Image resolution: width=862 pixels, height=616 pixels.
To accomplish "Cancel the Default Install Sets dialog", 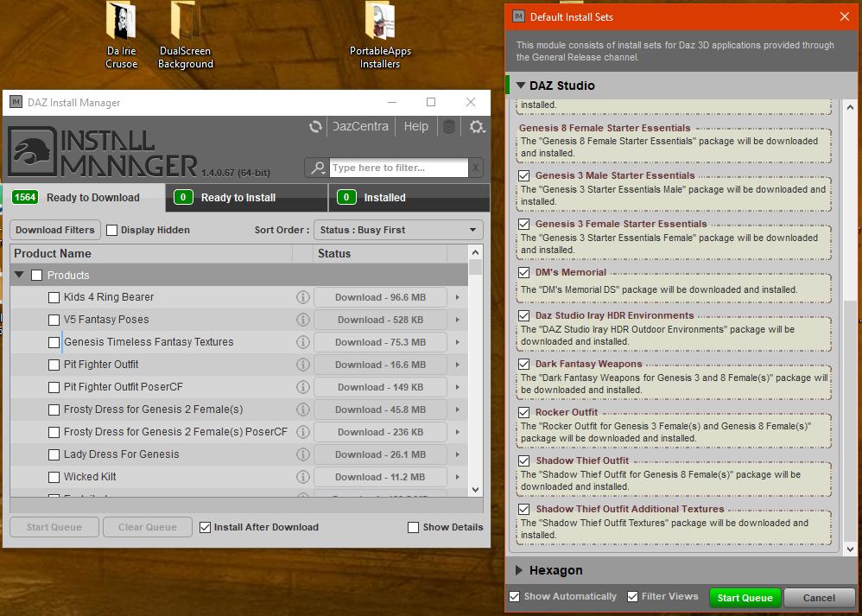I will coord(819,598).
